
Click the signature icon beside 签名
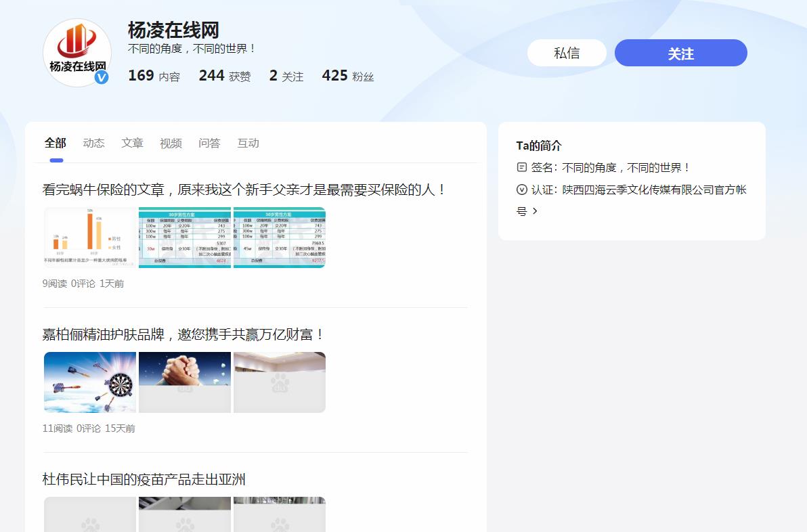point(521,167)
